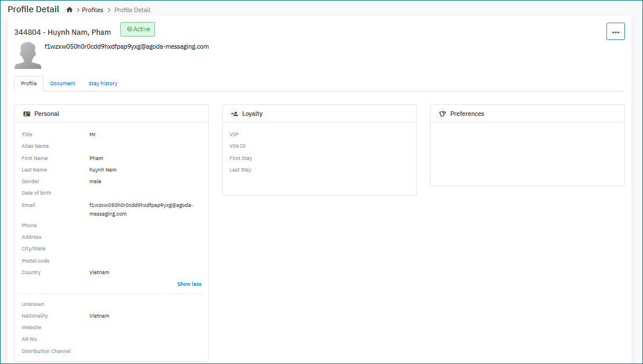Screen dimensions: 643x364
Task: Collapse extra fields with Show less
Action: [189, 284]
